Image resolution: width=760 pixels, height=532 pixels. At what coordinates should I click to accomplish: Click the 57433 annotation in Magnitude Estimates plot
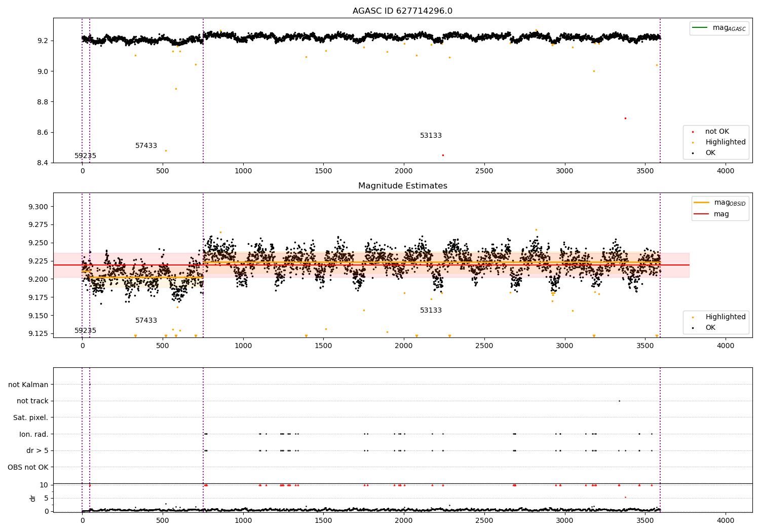click(x=146, y=321)
